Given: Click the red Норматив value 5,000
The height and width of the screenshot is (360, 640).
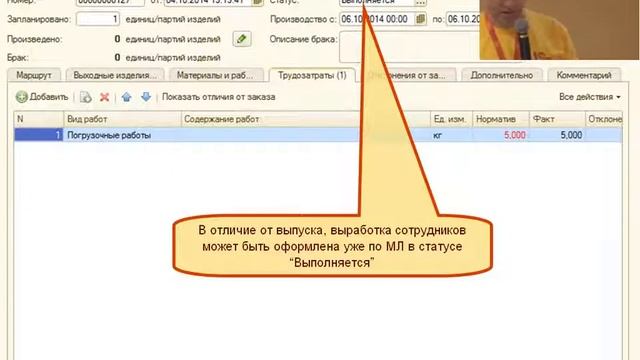Looking at the screenshot, I should [x=501, y=135].
